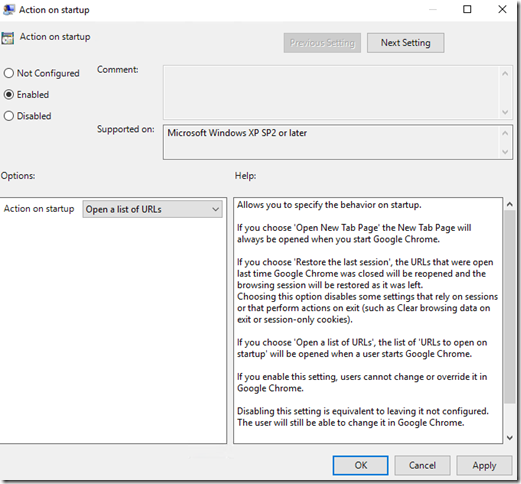Viewport: 521px width, 484px height.
Task: Click the Help pane vertical scrollbar thumb
Action: pos(510,307)
